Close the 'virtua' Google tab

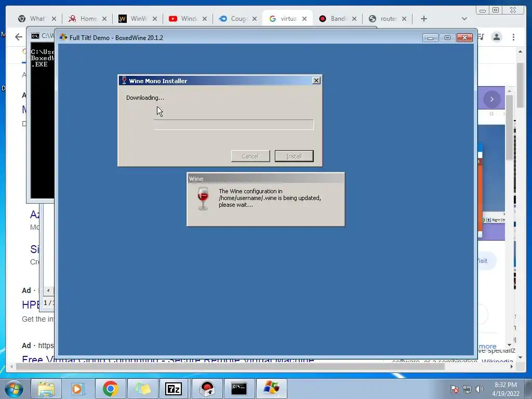coord(304,19)
